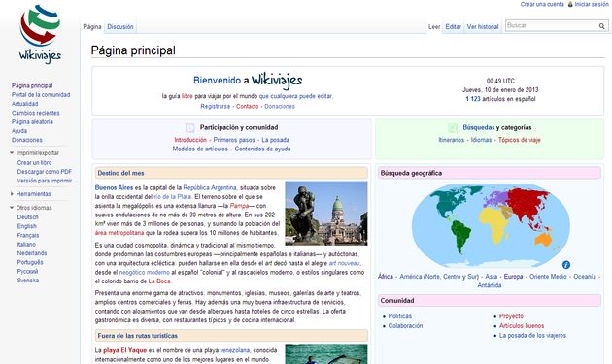Select the Página tab

point(92,27)
